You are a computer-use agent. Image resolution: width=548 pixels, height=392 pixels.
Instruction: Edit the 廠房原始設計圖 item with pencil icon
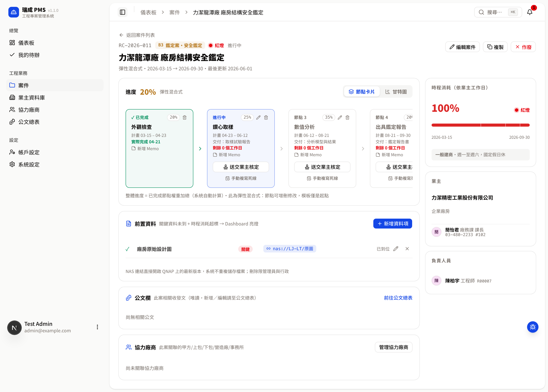[396, 249]
